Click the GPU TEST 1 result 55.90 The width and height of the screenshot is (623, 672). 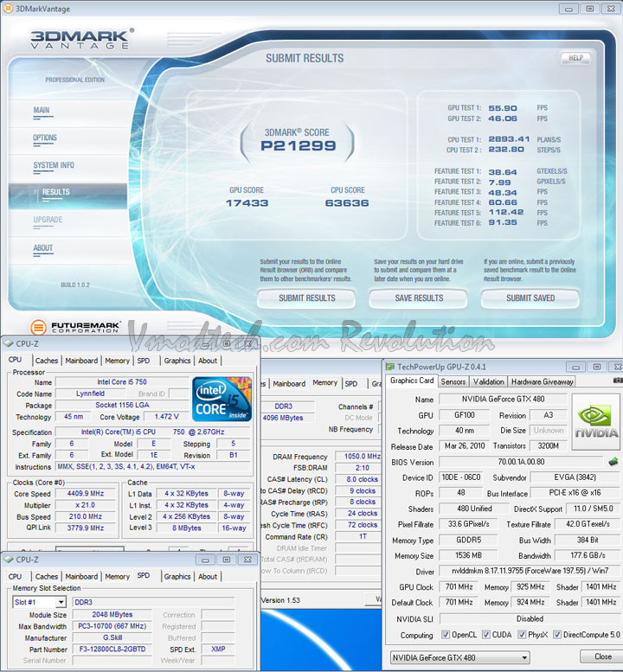(x=503, y=108)
